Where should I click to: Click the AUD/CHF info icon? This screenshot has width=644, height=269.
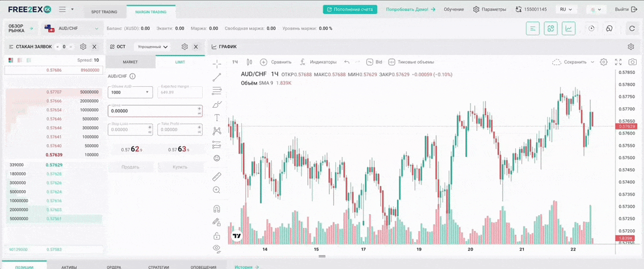[x=133, y=77]
